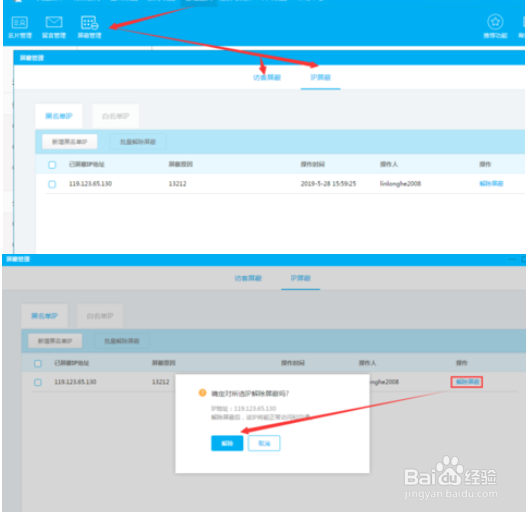Viewport: 527px width, 512px height.
Task: Tick select-all checkbox in undimmed blacklist table header
Action: 52,165
